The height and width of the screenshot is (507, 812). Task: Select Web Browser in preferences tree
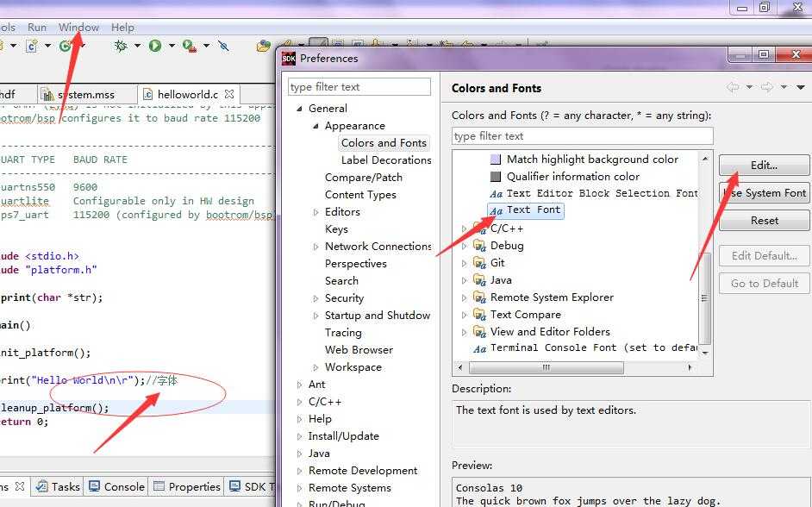(359, 349)
